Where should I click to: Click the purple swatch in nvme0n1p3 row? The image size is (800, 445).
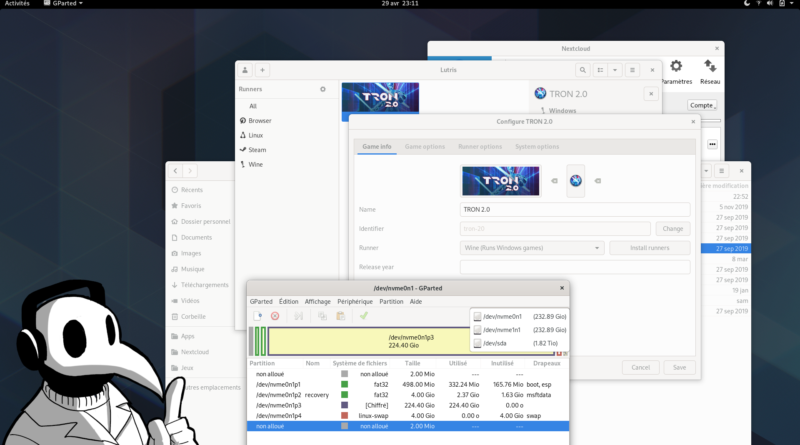(x=344, y=405)
